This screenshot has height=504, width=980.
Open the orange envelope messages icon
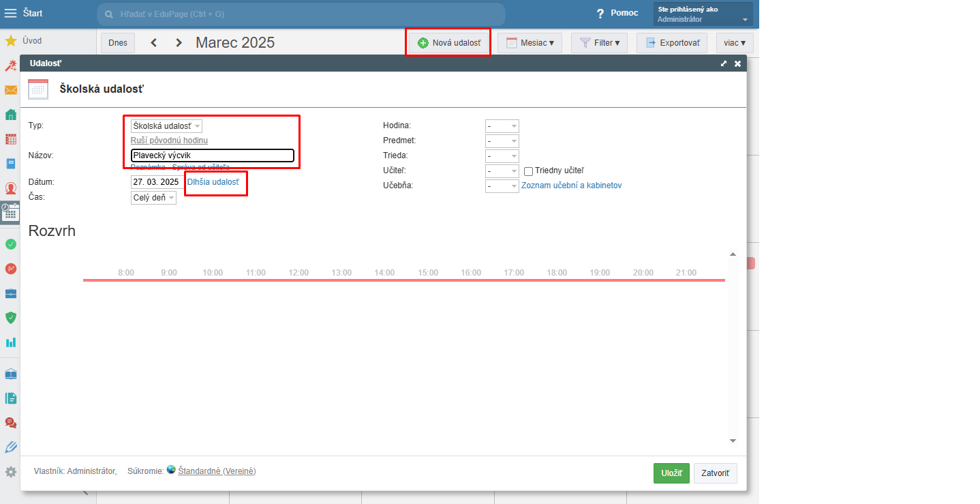pyautogui.click(x=10, y=90)
